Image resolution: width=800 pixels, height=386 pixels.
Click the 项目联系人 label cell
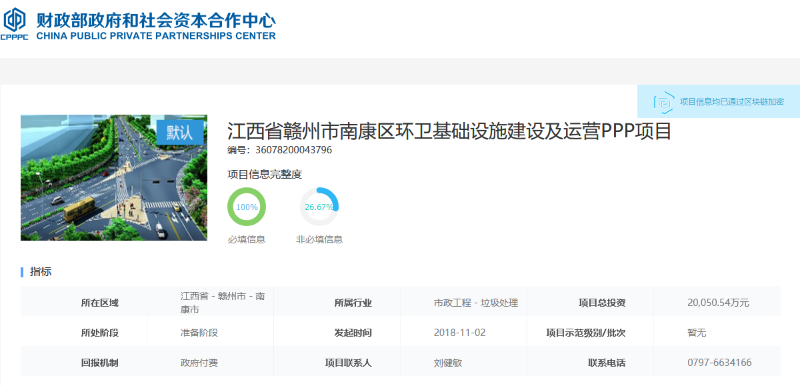tap(348, 363)
